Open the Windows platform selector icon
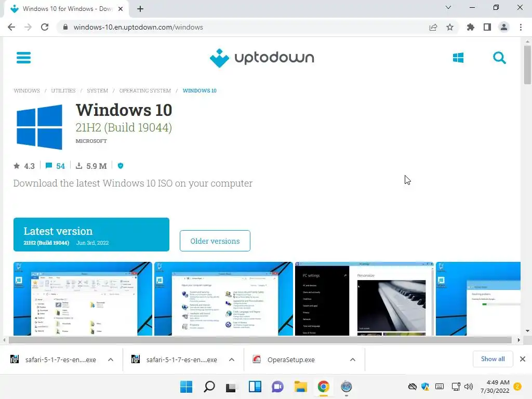The height and width of the screenshot is (399, 532). point(458,58)
